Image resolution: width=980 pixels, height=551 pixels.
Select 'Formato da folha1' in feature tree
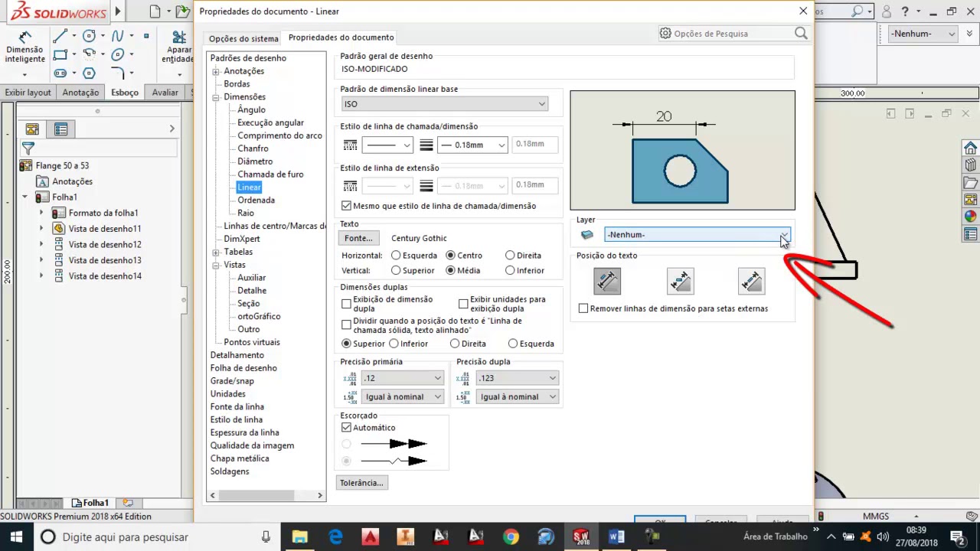coord(103,213)
